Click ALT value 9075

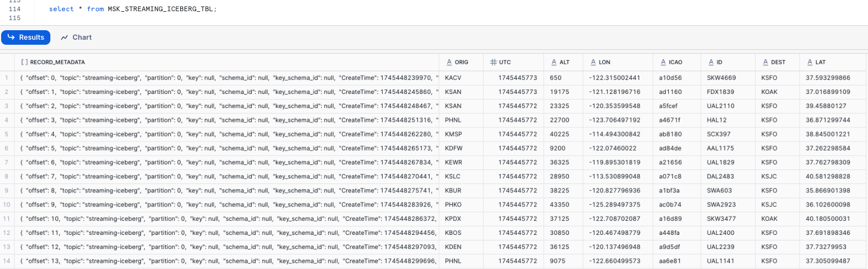click(x=563, y=261)
